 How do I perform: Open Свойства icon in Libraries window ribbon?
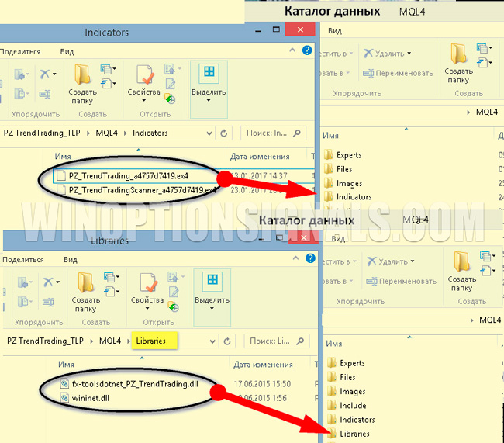point(146,284)
